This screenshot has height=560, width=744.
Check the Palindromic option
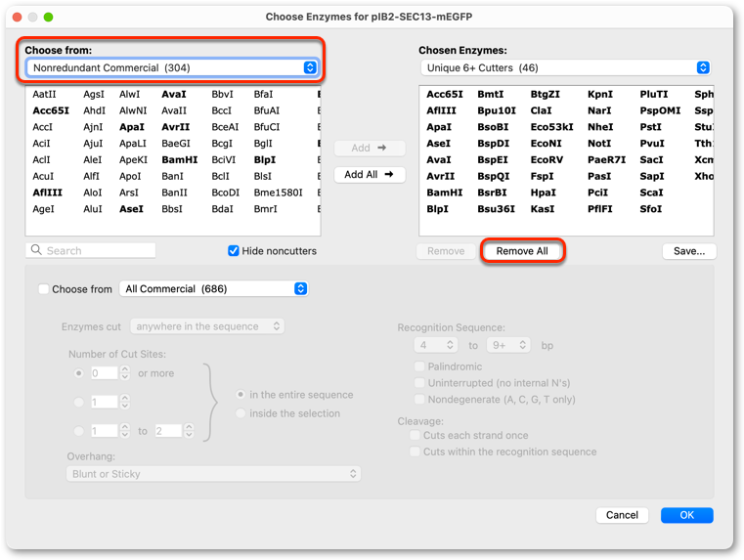(x=419, y=366)
